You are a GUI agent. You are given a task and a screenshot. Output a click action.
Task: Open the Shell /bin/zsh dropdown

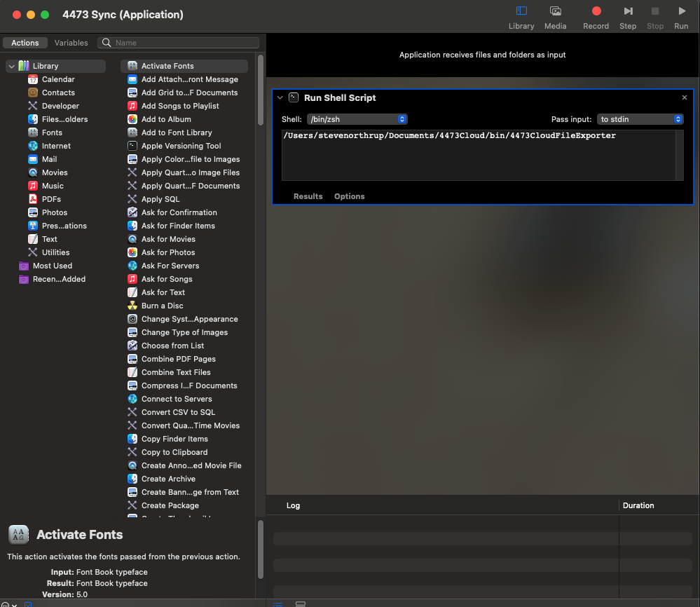[357, 119]
